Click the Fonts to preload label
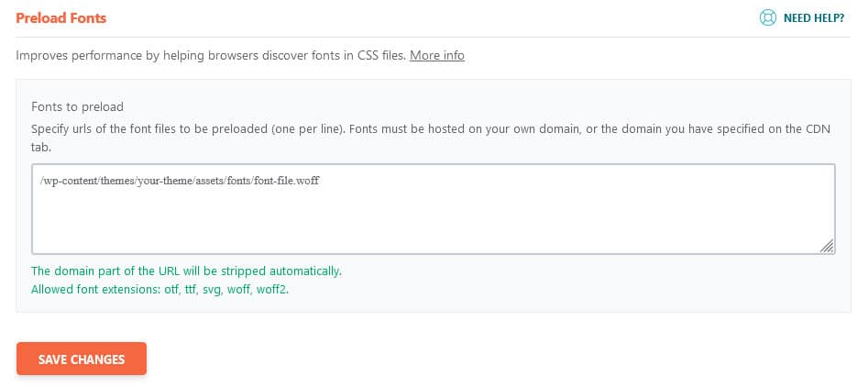Viewport: 868px width, 387px height. 77,106
